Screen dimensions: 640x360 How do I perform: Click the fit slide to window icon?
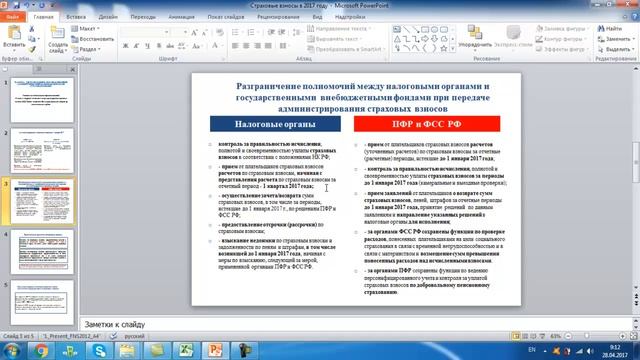point(633,336)
